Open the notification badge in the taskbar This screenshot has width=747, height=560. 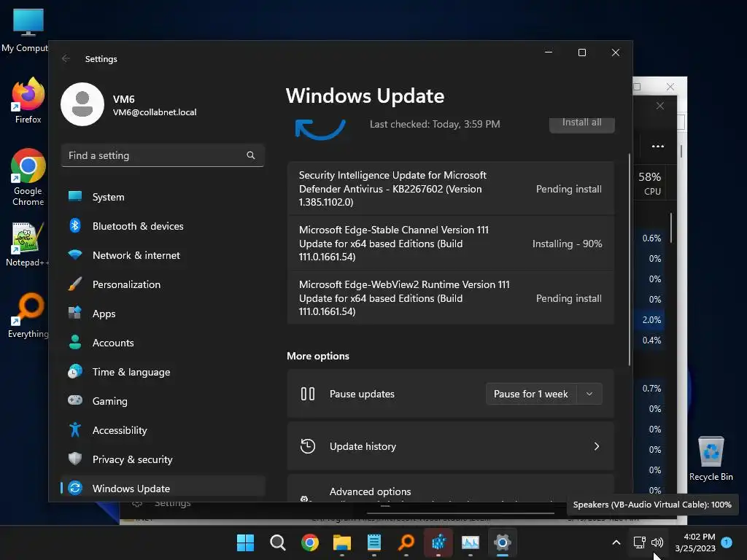click(727, 542)
